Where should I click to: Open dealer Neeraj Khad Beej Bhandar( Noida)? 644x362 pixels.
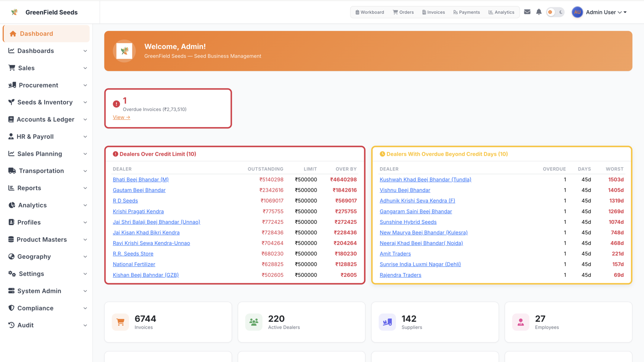tap(421, 243)
